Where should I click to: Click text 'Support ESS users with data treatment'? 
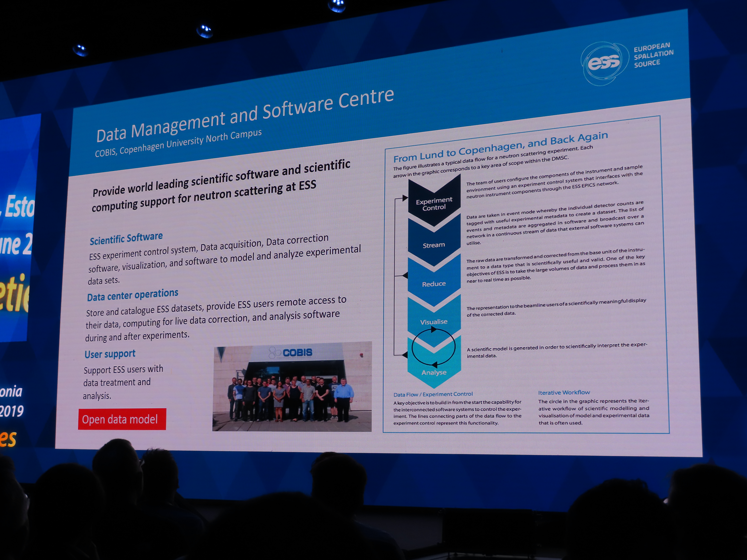pos(123,382)
